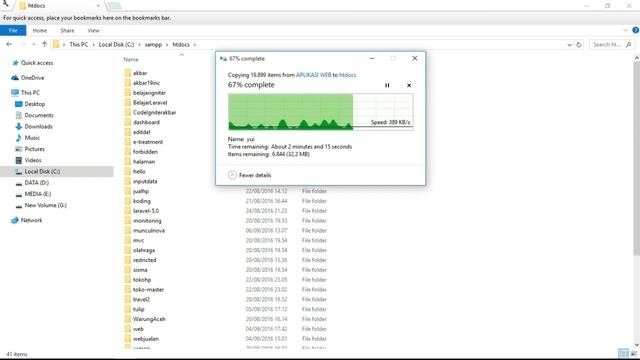Click xampp breadcrumb in address bar
Image resolution: width=640 pixels, height=360 pixels.
(153, 44)
